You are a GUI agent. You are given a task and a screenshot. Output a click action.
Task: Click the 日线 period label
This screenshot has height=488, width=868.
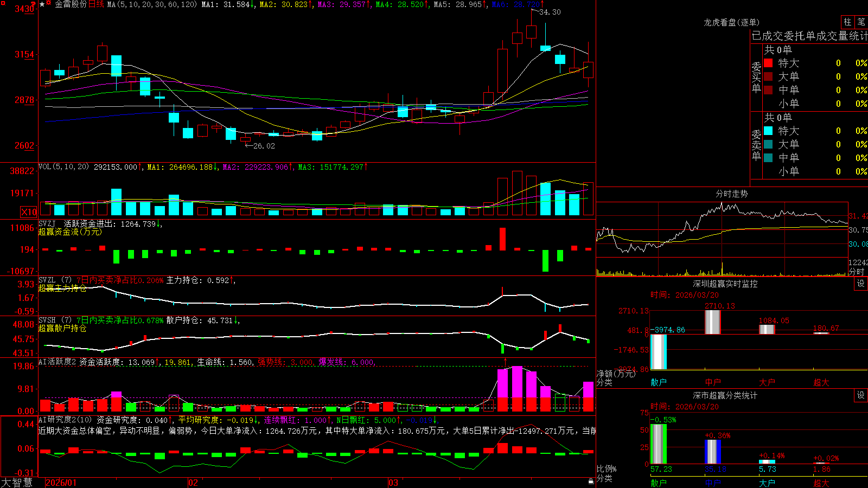(x=96, y=4)
